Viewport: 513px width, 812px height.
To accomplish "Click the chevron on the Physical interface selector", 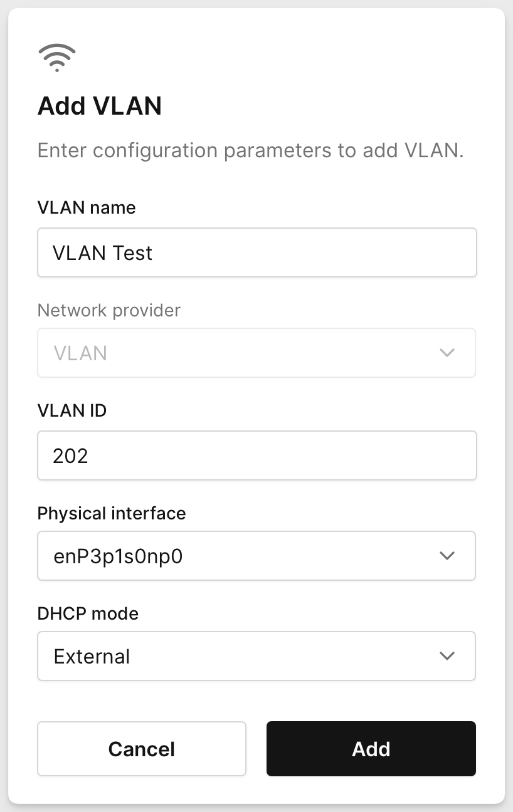I will click(447, 556).
